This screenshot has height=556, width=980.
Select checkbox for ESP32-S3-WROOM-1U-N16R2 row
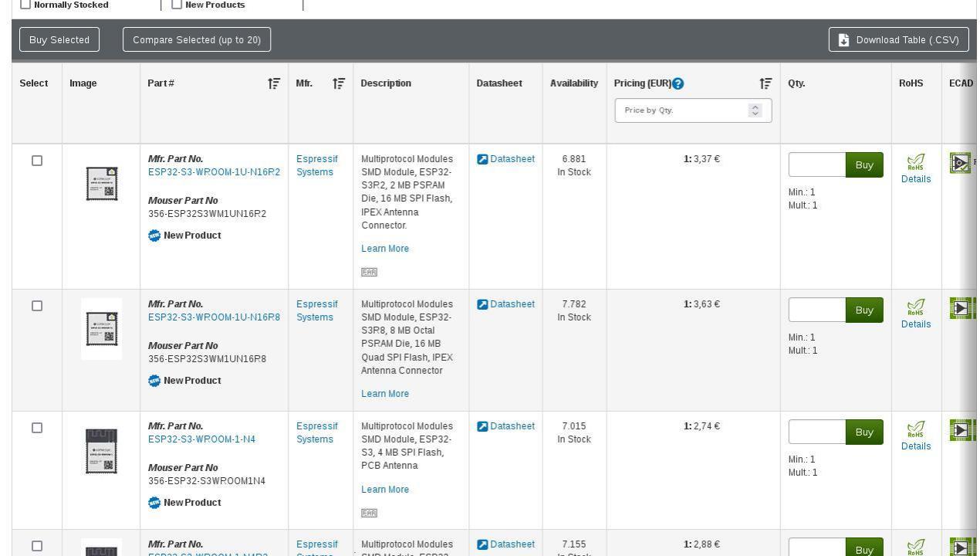point(37,161)
